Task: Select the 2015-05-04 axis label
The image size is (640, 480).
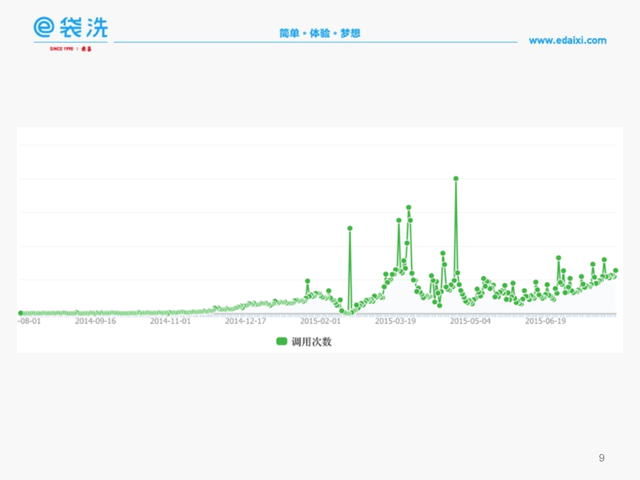Action: pos(471,322)
